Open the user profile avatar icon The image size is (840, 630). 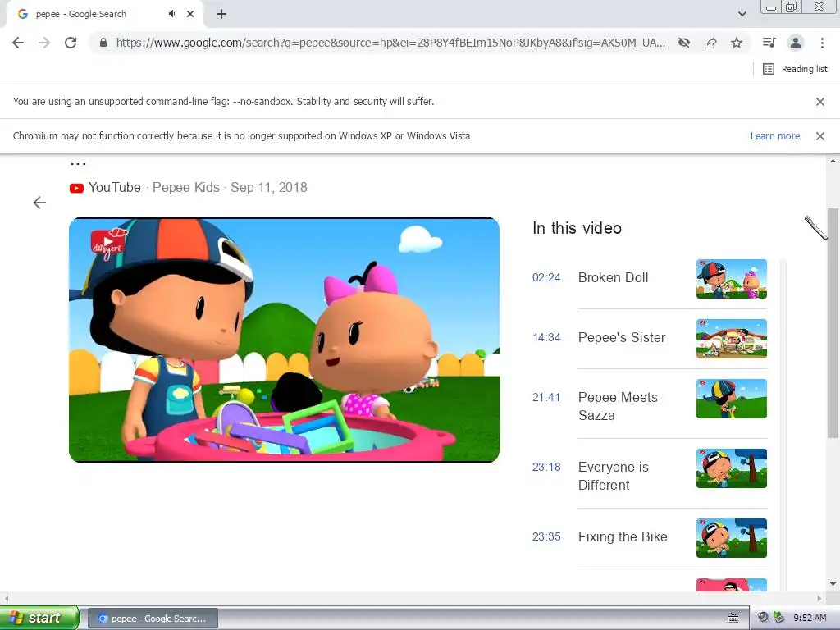[x=796, y=43]
